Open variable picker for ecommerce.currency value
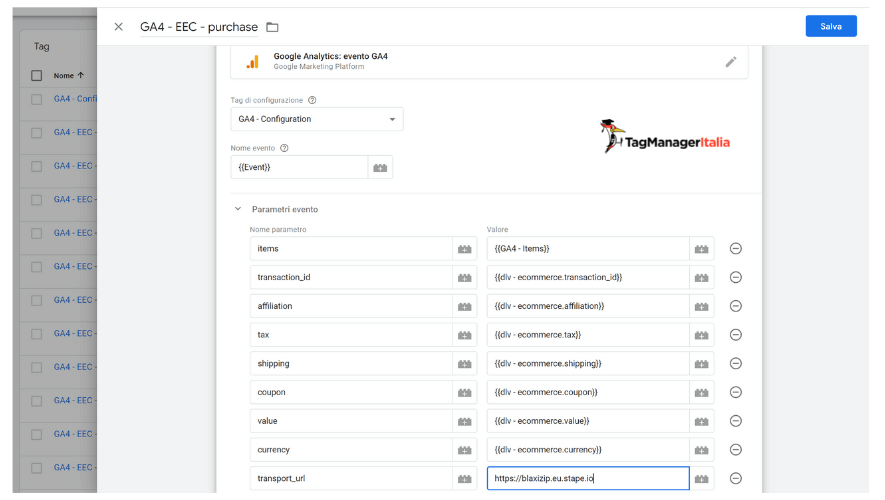 click(x=702, y=450)
